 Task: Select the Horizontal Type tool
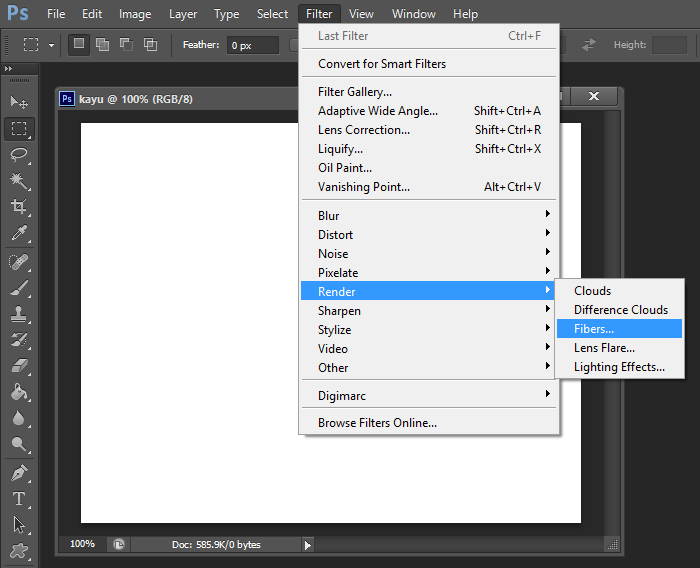(x=19, y=499)
